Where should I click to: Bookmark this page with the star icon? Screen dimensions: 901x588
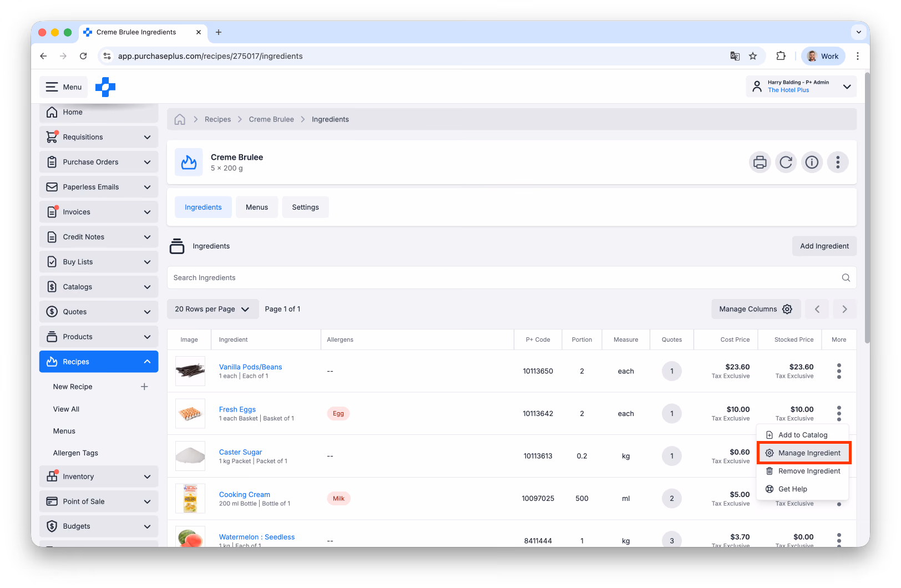(753, 56)
